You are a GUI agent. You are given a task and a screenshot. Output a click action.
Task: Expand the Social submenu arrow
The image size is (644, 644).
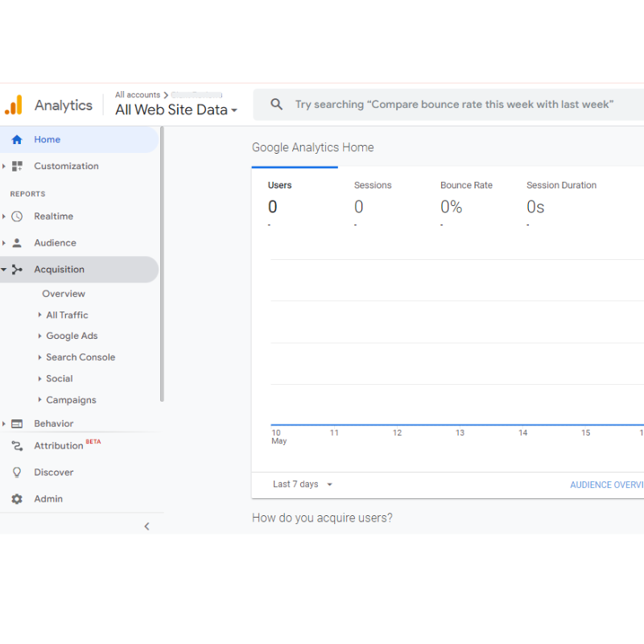39,378
